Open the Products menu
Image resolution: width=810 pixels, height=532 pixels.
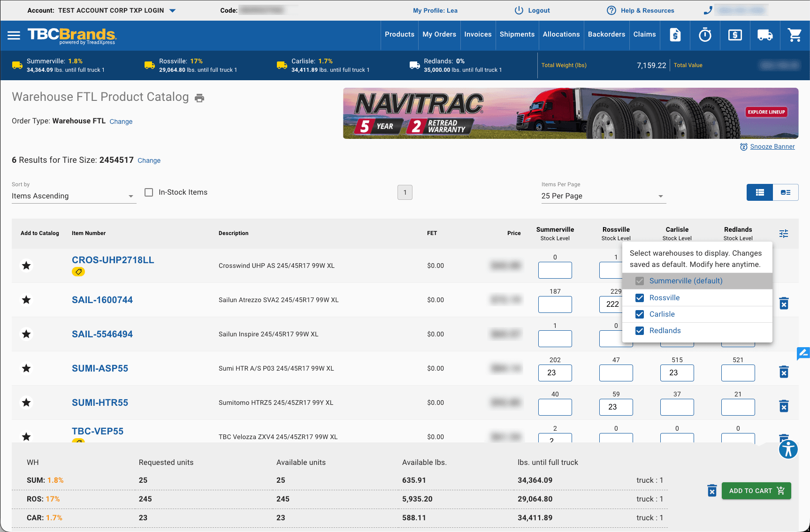pos(399,34)
